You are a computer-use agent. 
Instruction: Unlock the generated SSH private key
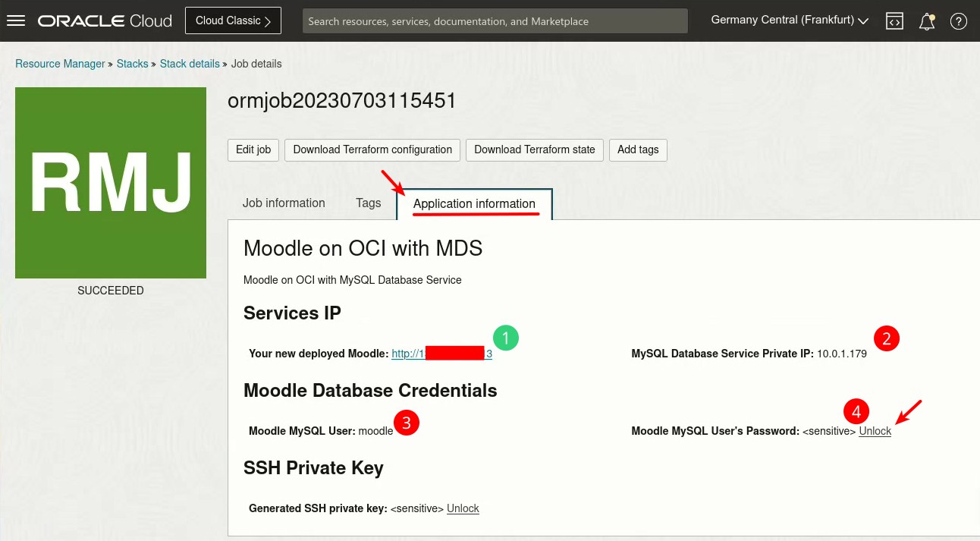(x=463, y=508)
